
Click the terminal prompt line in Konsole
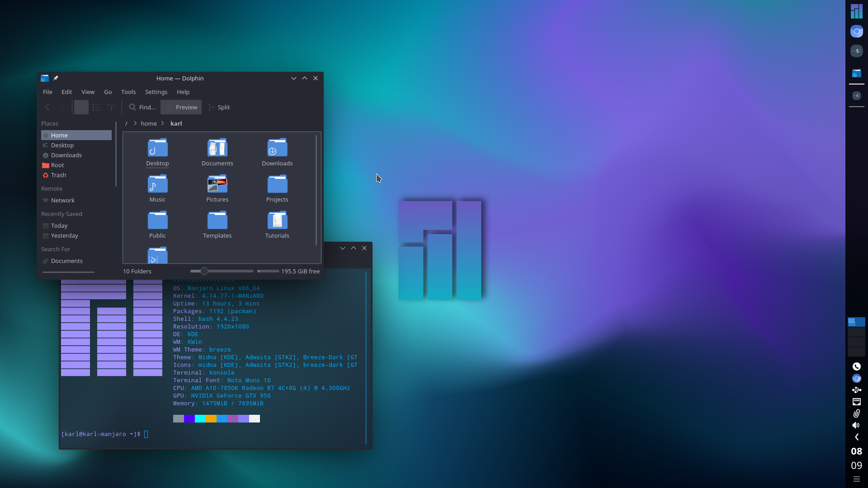(x=105, y=434)
